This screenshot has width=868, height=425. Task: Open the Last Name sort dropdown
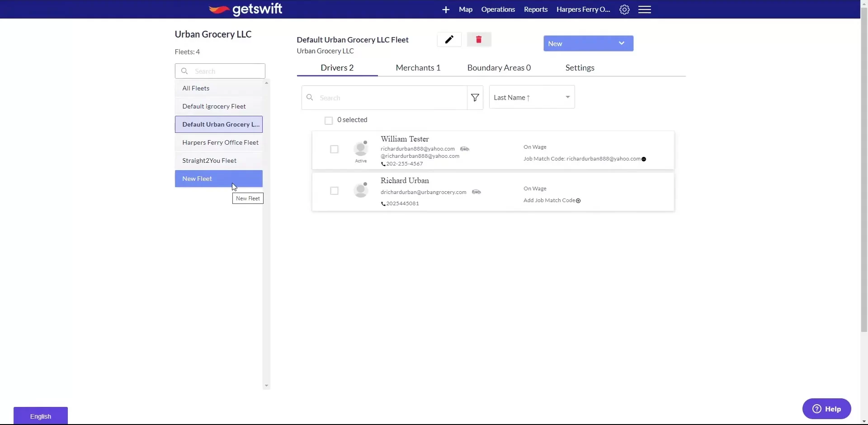coord(532,97)
